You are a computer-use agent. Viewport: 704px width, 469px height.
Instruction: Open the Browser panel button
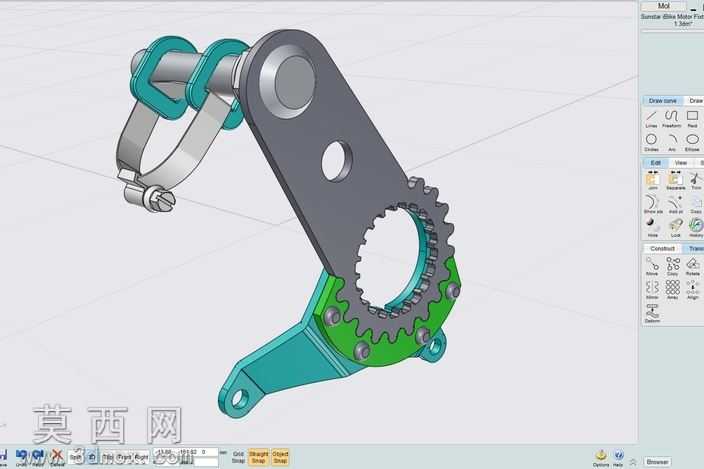tap(658, 461)
